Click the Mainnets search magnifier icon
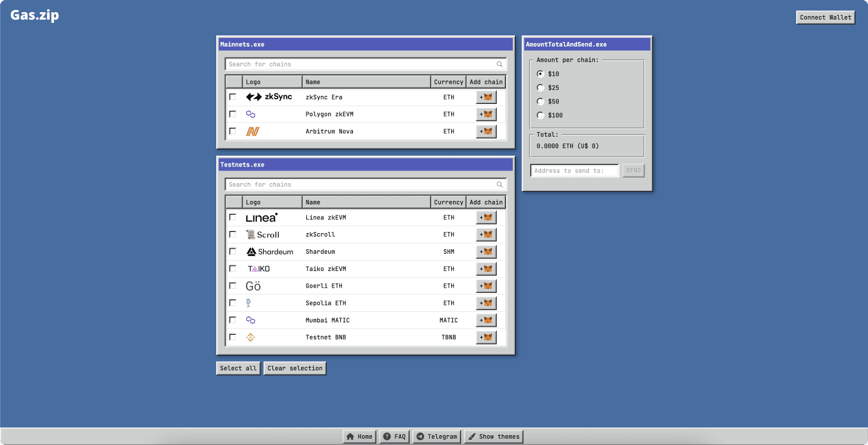 pos(500,64)
